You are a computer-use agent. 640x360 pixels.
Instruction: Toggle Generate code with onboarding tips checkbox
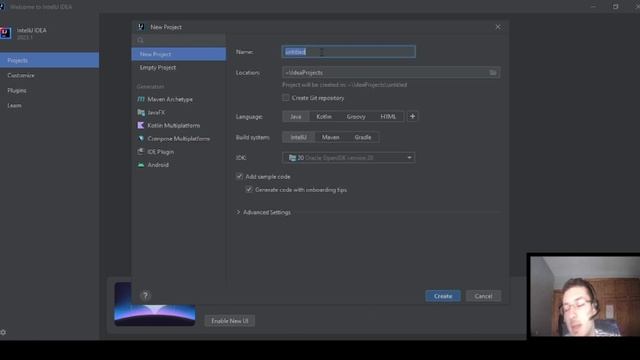point(249,189)
